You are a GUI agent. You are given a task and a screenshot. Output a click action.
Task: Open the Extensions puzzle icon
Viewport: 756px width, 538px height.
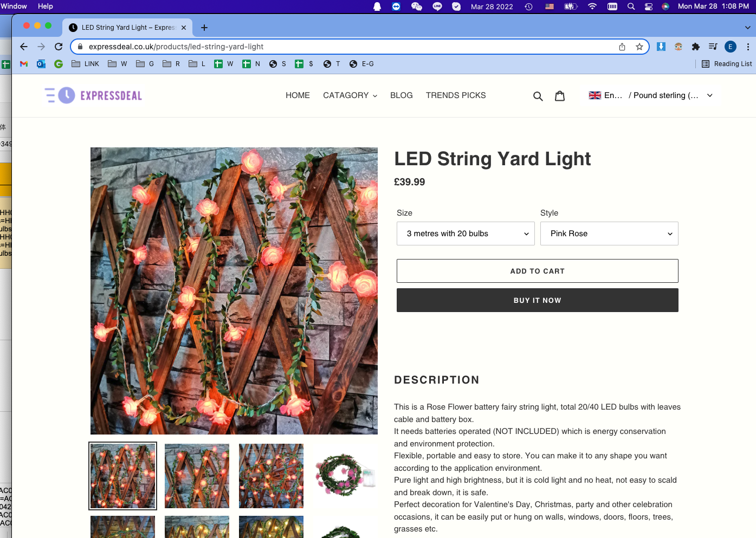pyautogui.click(x=696, y=47)
